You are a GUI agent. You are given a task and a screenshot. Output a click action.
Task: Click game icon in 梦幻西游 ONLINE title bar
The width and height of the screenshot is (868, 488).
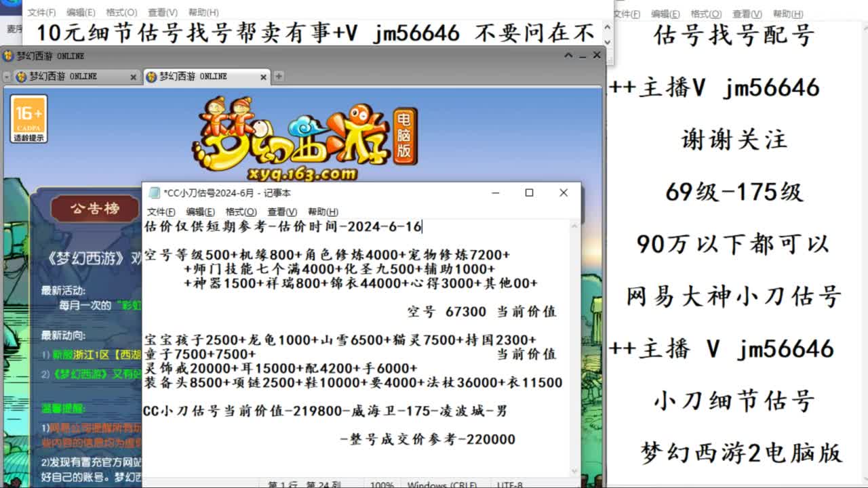(x=8, y=56)
